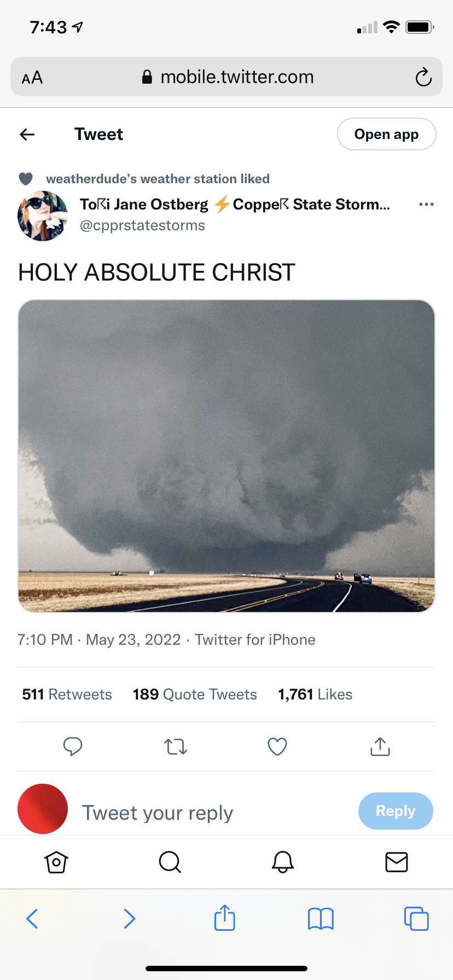The height and width of the screenshot is (980, 453).
Task: Open Safari bookmarks book icon
Action: coord(321,919)
